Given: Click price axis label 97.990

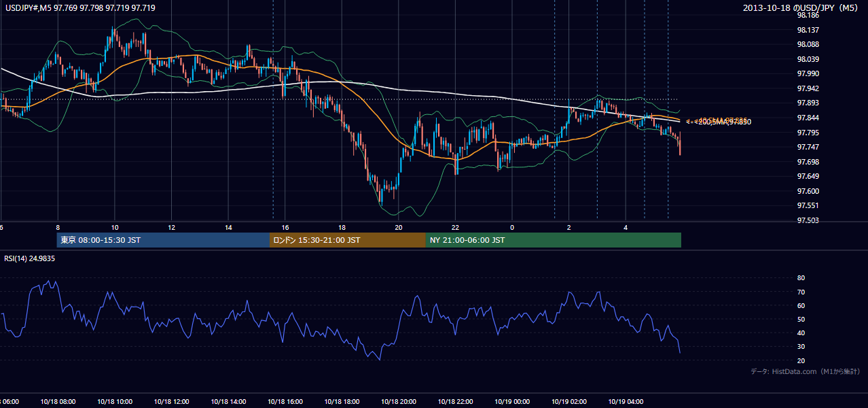Looking at the screenshot, I should click(x=808, y=73).
